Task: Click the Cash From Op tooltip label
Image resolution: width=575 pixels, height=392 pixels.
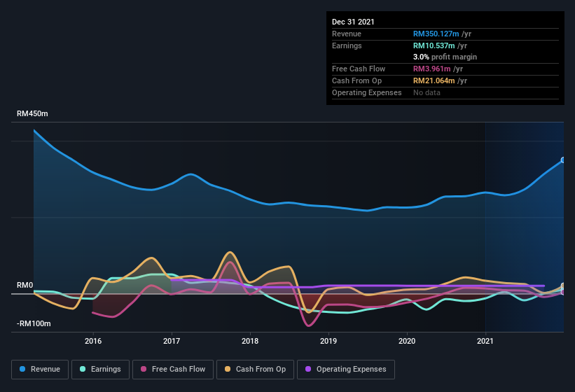Action: (x=356, y=80)
